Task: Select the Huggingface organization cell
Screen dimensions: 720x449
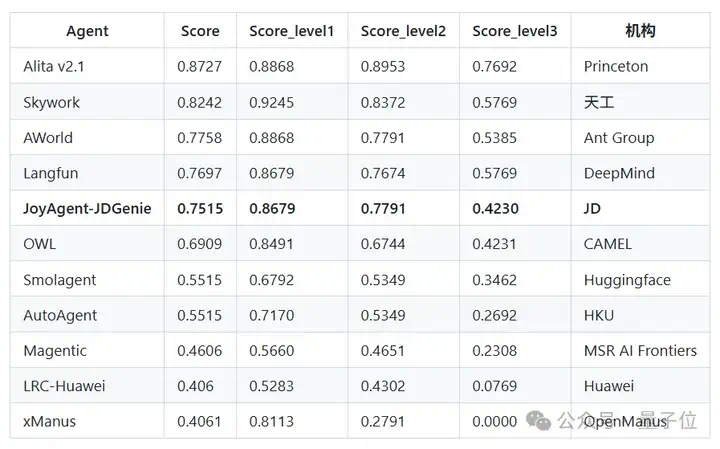Action: pyautogui.click(x=627, y=280)
